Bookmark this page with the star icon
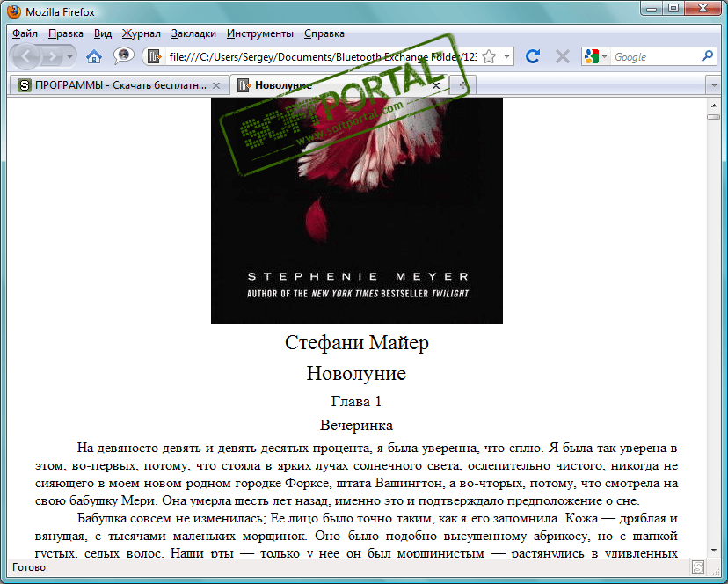Viewport: 728px width, 584px height. [489, 56]
